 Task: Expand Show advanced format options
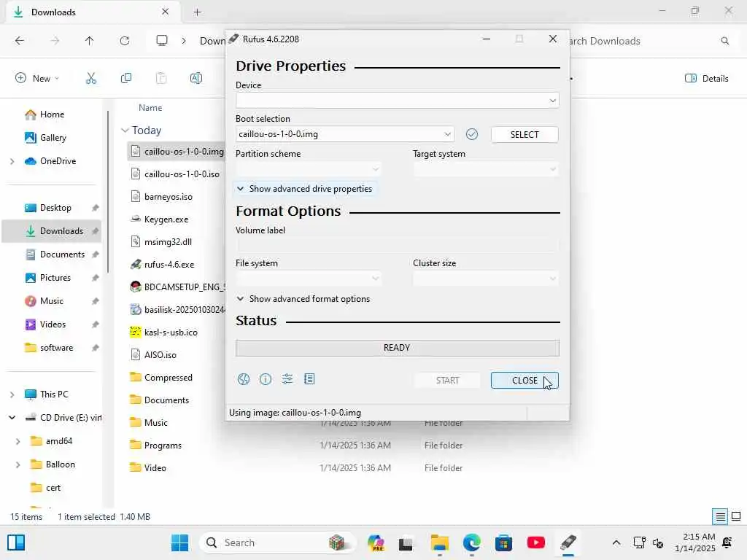[303, 299]
